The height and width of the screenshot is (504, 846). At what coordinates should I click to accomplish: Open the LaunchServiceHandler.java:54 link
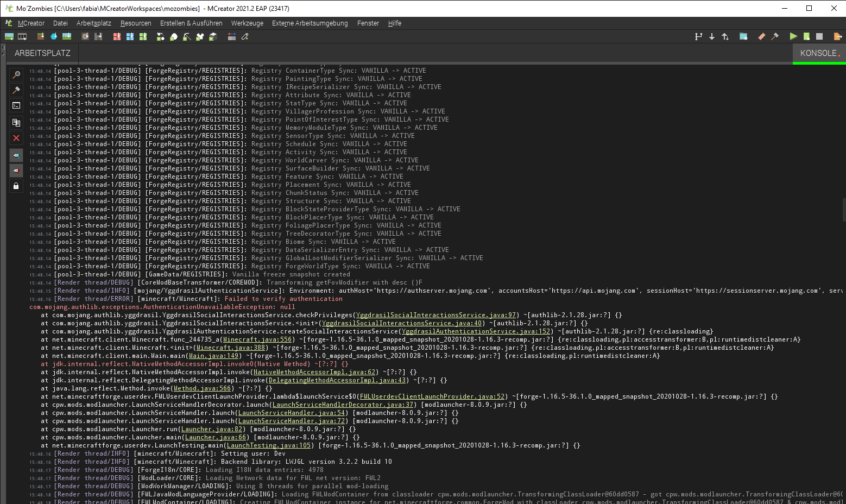pyautogui.click(x=291, y=412)
